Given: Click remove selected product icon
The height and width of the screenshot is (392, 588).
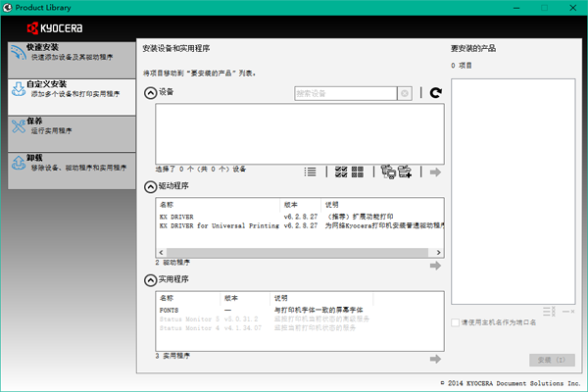Looking at the screenshot, I should point(568,312).
